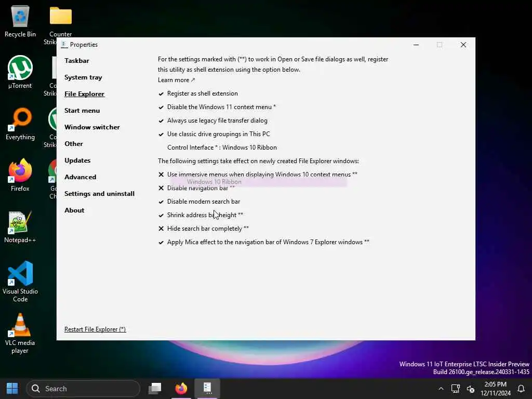Open the network status tray icon
The width and height of the screenshot is (532, 399).
click(x=455, y=389)
